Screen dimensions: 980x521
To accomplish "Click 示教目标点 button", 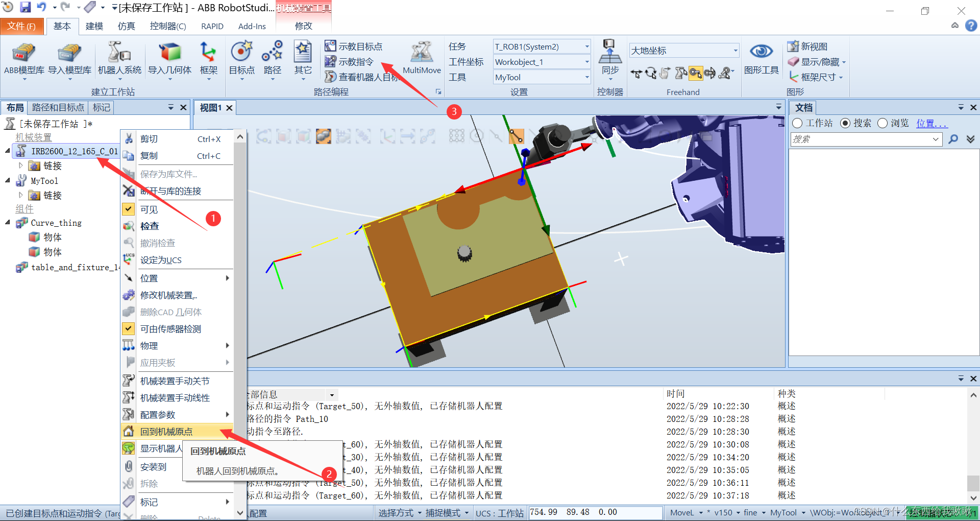I will coord(354,46).
